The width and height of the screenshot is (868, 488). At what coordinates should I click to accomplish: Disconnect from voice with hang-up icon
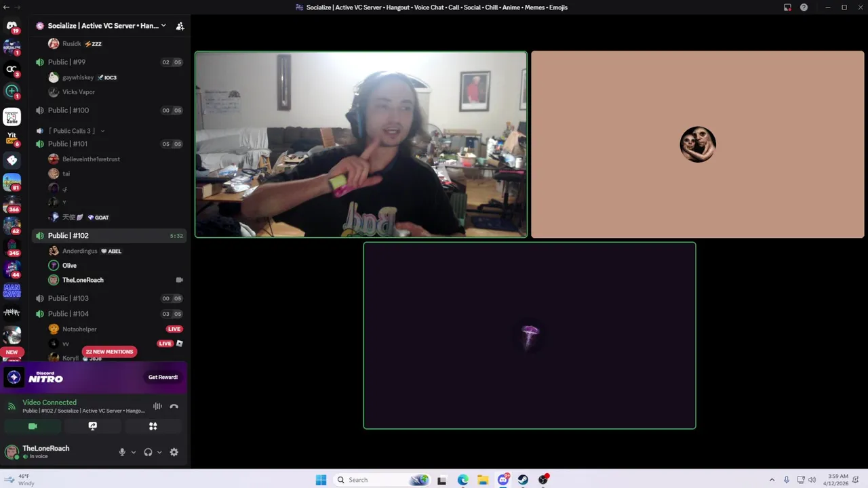(174, 406)
